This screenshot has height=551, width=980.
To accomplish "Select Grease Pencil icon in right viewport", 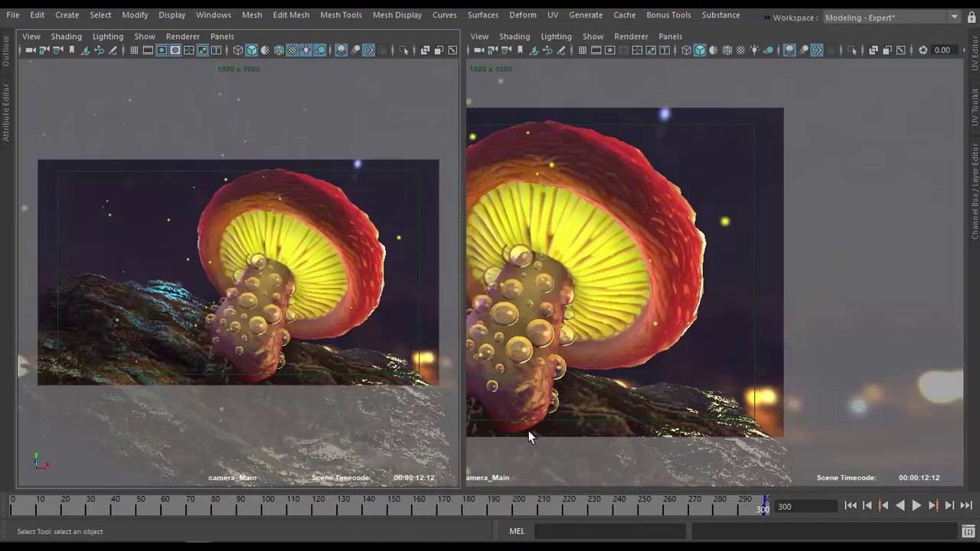I will 561,50.
